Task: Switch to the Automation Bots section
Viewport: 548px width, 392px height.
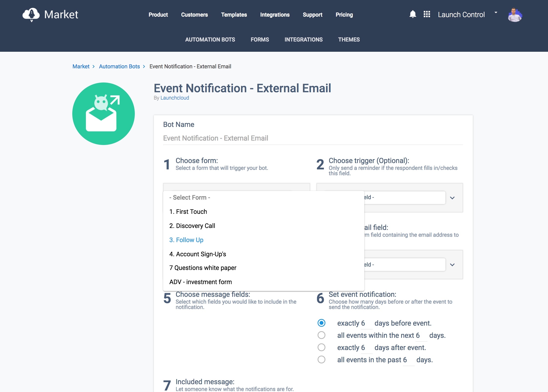Action: 210,39
